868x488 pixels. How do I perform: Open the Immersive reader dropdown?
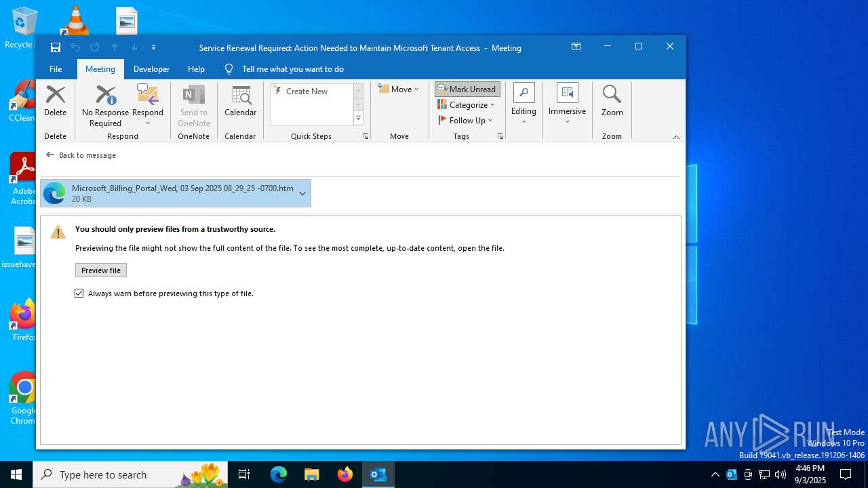point(567,105)
